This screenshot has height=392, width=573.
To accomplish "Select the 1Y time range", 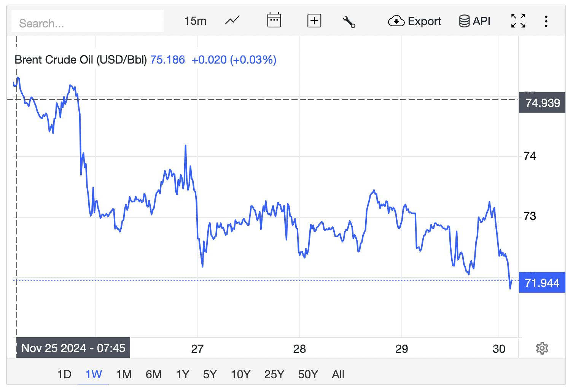I will click(x=183, y=374).
